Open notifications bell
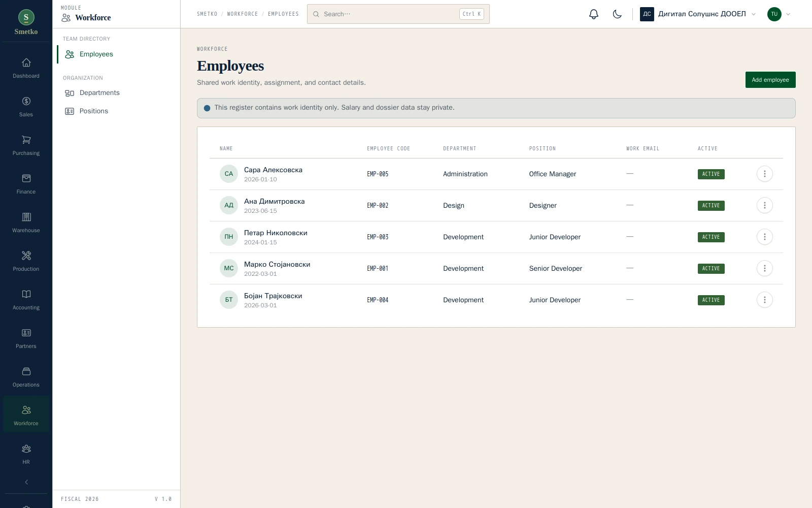 point(594,14)
